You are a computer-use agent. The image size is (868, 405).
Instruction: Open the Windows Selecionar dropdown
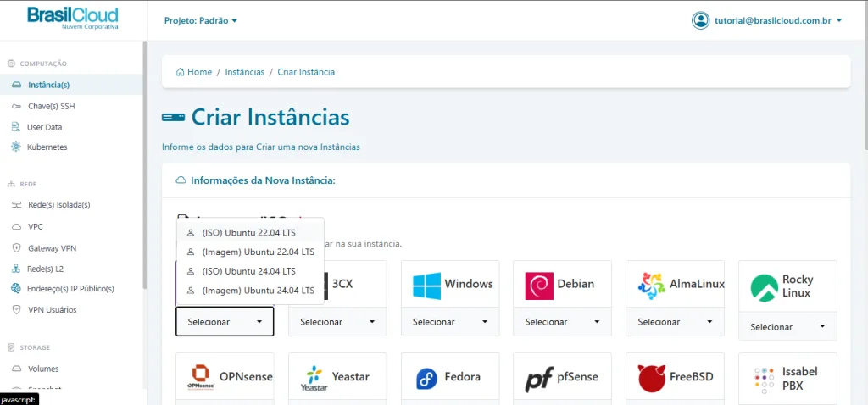[450, 321]
